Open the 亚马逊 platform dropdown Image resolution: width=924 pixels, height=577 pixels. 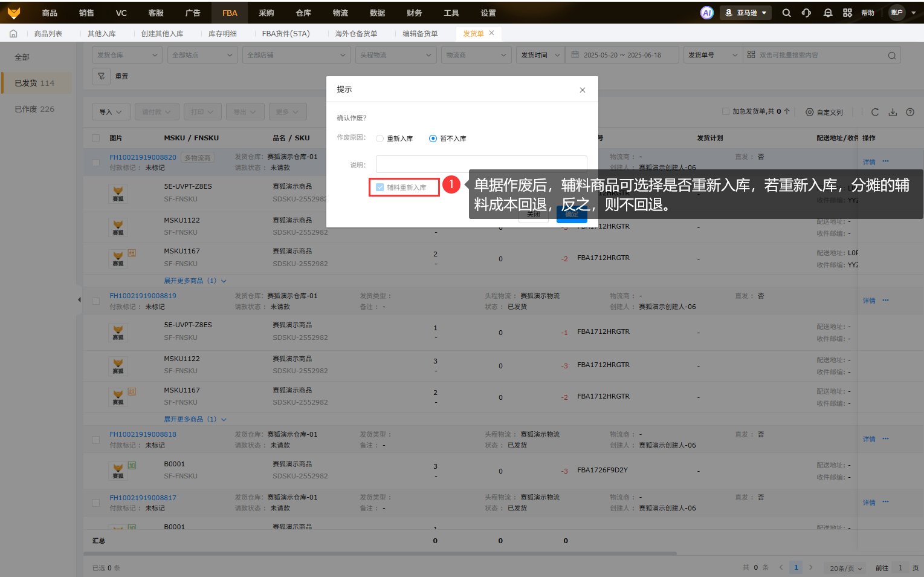pos(746,13)
